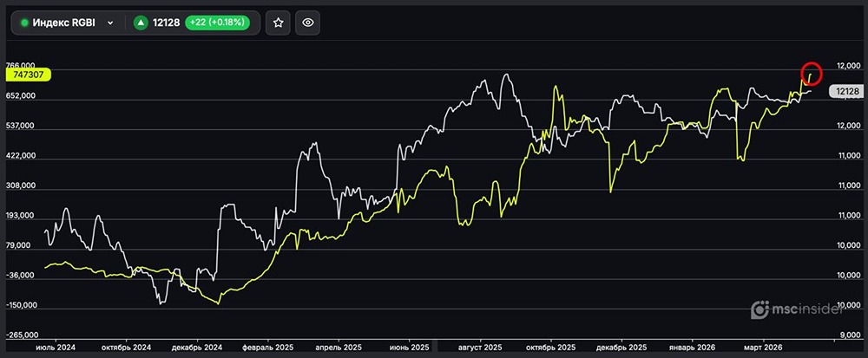Screen dimensions: 868x358
Task: Click the green up-triangle price direction icon
Action: [141, 23]
